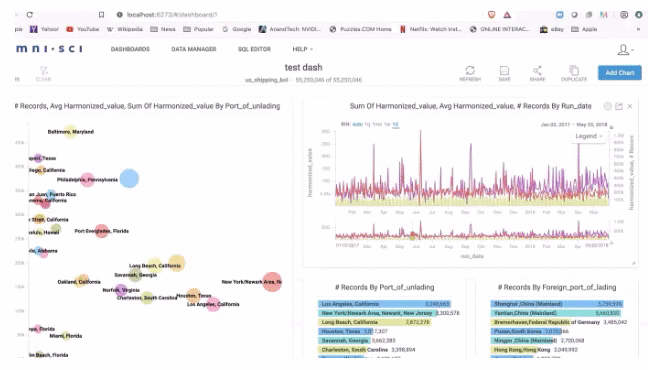The image size is (648, 370).
Task: Set time bin to 1w
Action: (387, 124)
